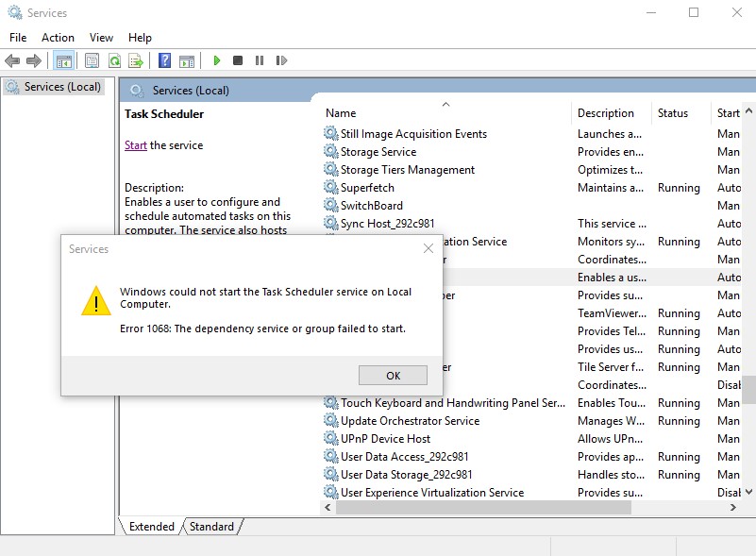Select gear icon beside Sync Host_292c981

coord(330,223)
